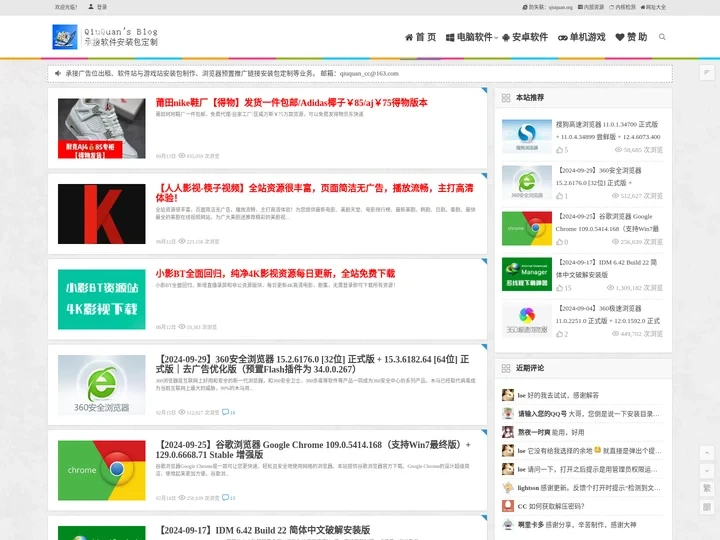Click the scroll-to-bottom arrow button
Viewport: 720px width, 540px height.
[707, 471]
